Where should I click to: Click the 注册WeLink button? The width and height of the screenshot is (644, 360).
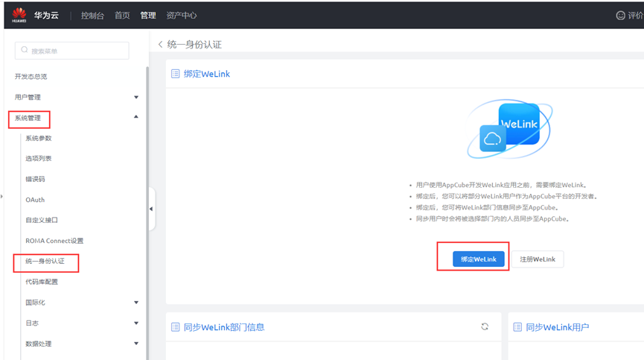point(538,259)
